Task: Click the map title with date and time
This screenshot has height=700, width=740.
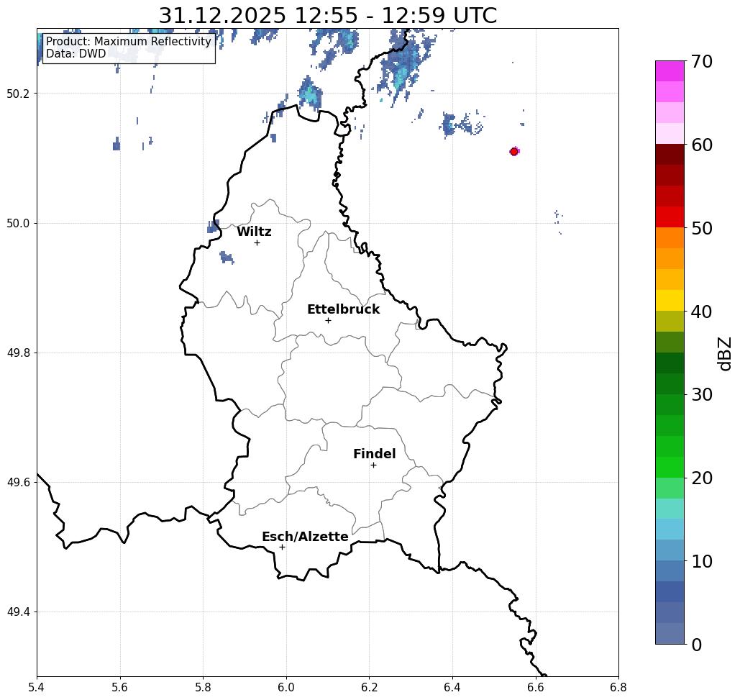Action: (327, 15)
